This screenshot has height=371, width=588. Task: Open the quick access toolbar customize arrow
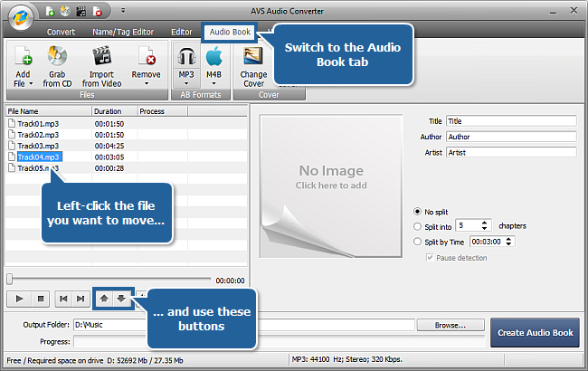123,11
